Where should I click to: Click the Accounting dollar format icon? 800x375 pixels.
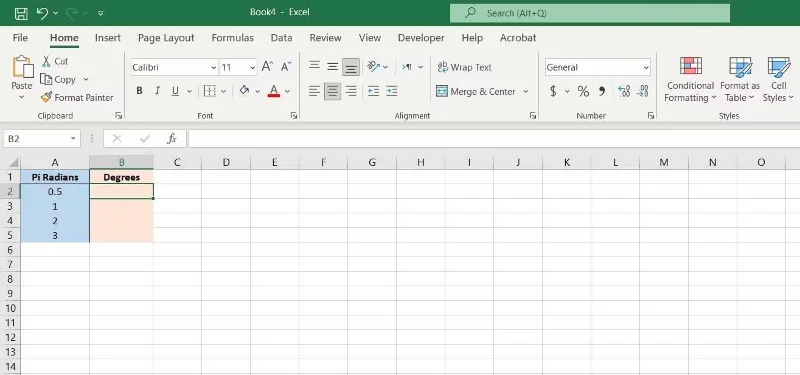pos(553,91)
